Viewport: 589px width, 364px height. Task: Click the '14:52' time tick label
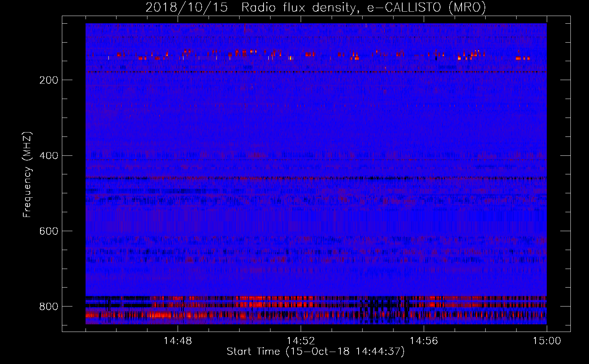pyautogui.click(x=301, y=341)
